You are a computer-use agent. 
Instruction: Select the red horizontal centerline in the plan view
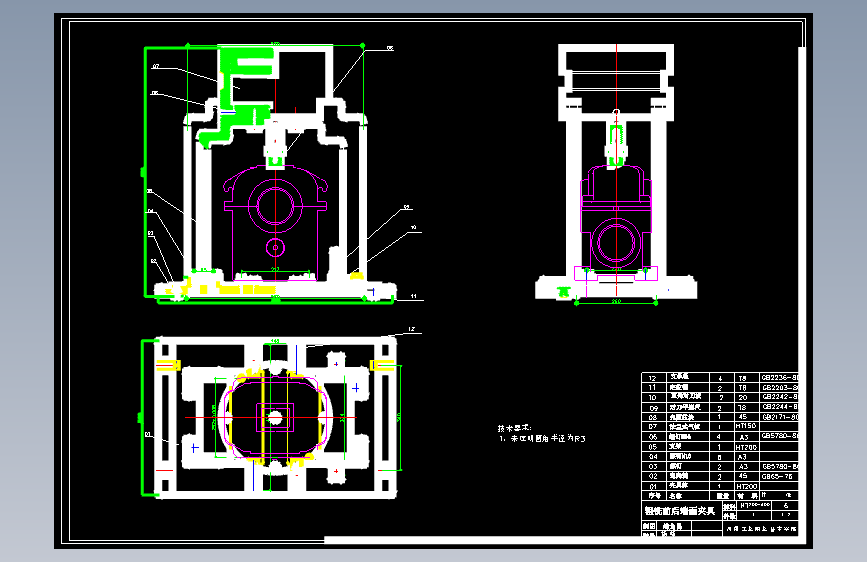(x=270, y=417)
